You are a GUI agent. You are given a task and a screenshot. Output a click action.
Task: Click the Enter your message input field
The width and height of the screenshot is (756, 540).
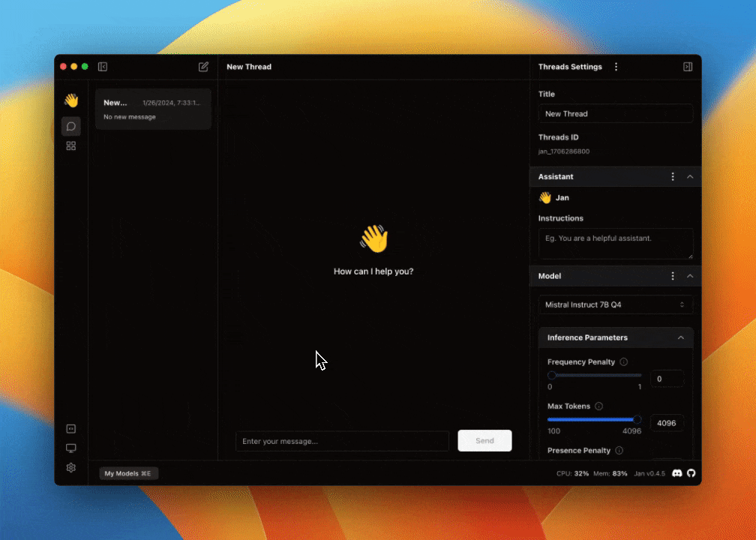pos(342,441)
